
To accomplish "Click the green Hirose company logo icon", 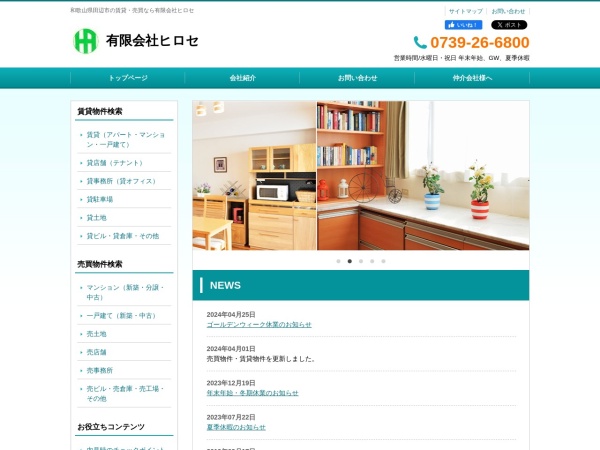I will [85, 41].
